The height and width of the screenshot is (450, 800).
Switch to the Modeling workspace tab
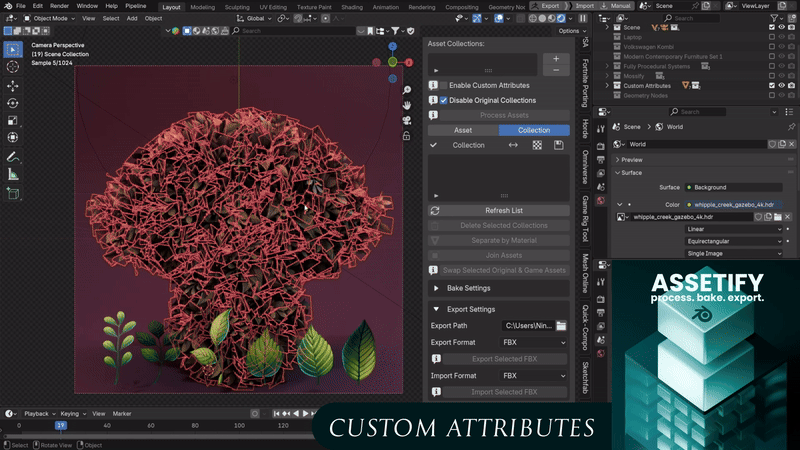click(x=202, y=6)
